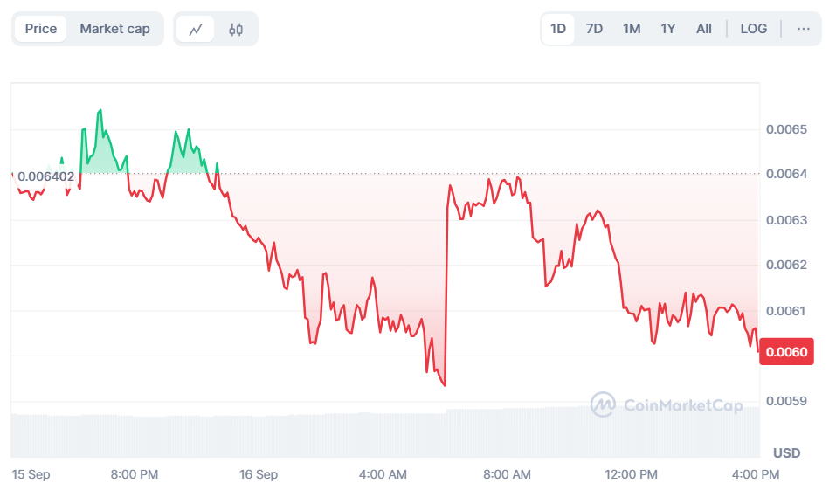
Task: Click the red 0.0060 current price tag
Action: coord(787,352)
